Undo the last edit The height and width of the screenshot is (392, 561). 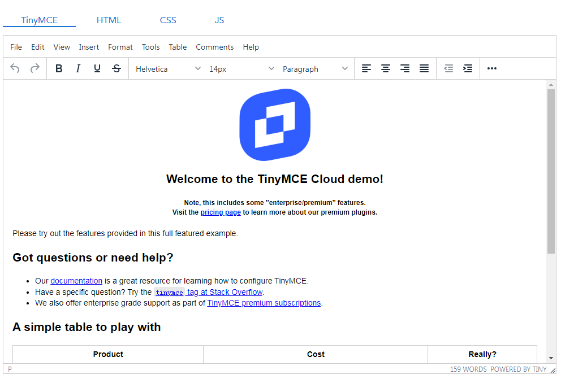[15, 68]
